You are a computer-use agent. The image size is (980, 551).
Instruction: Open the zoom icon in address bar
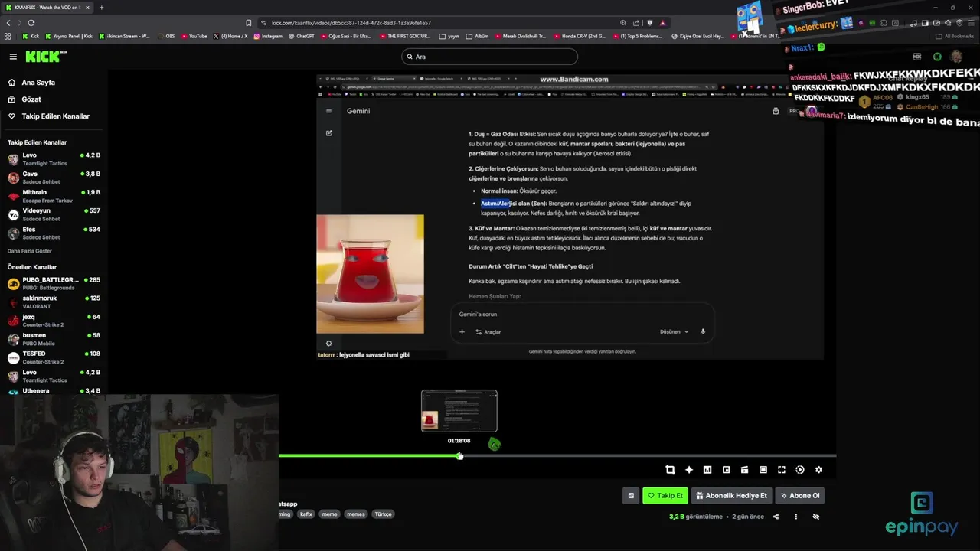point(623,23)
